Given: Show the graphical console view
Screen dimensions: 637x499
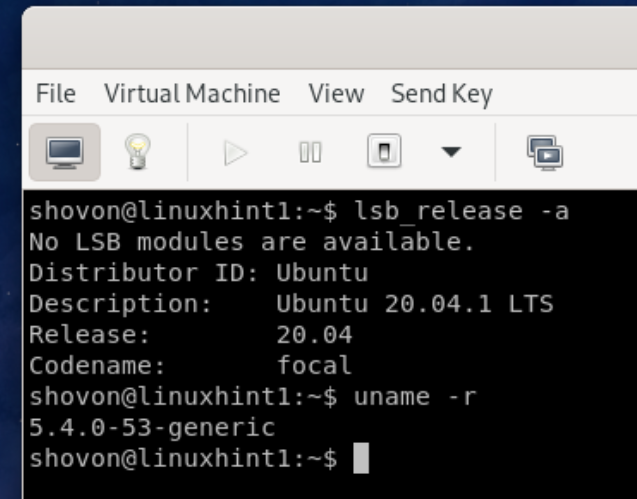Looking at the screenshot, I should (62, 152).
